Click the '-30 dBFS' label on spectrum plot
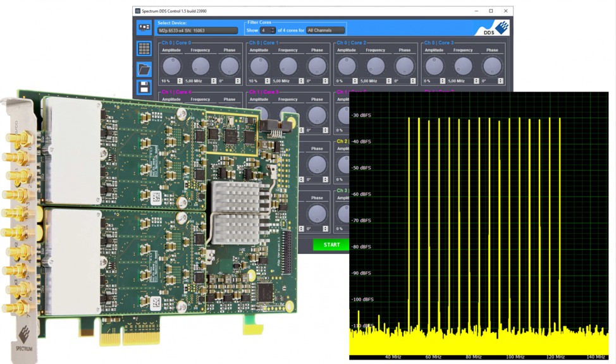 pos(361,115)
